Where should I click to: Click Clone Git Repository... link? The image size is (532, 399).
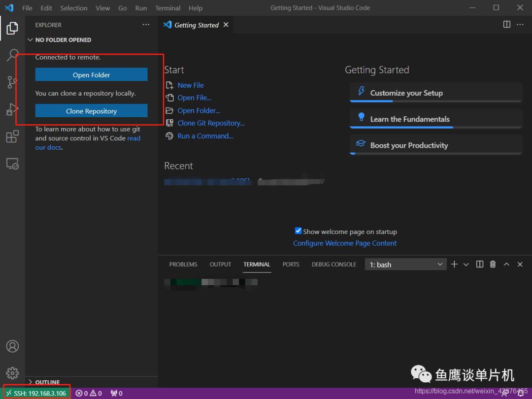[x=211, y=123]
